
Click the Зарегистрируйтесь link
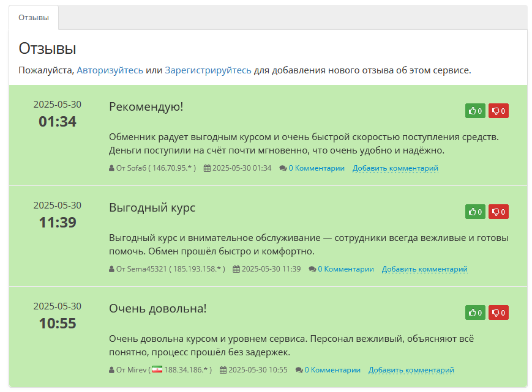208,70
